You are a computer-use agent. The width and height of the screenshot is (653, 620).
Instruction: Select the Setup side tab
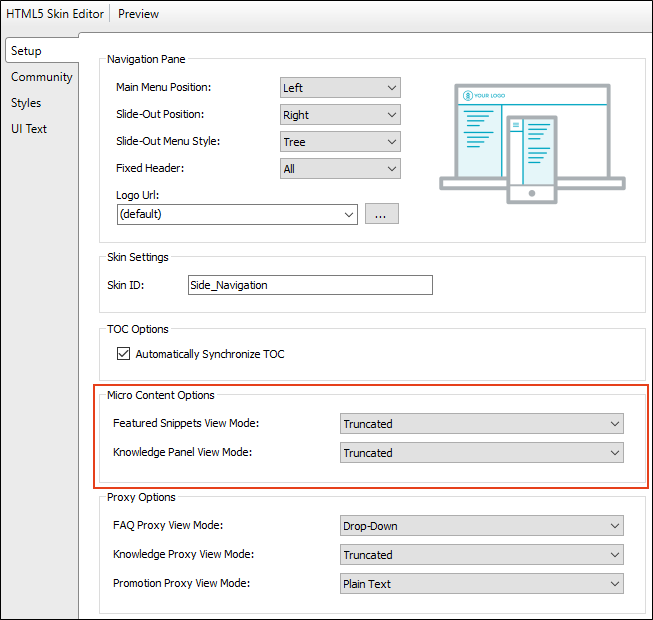click(x=27, y=51)
